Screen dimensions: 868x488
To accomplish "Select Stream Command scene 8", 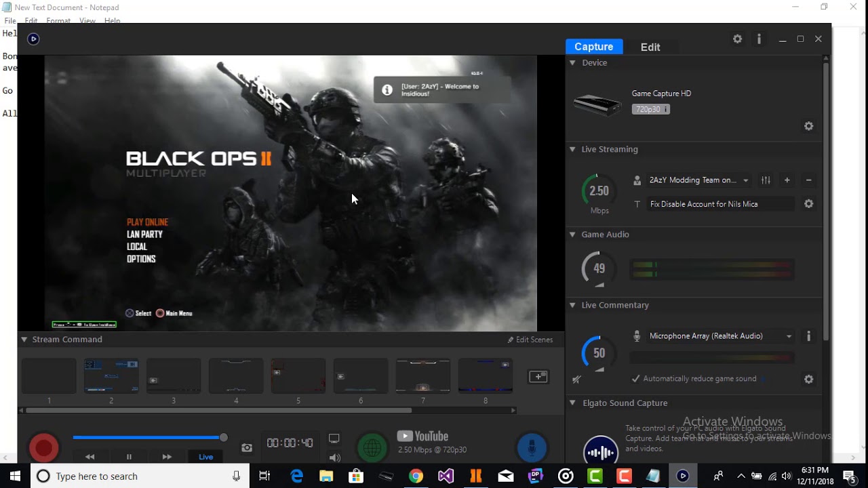I will [x=486, y=376].
